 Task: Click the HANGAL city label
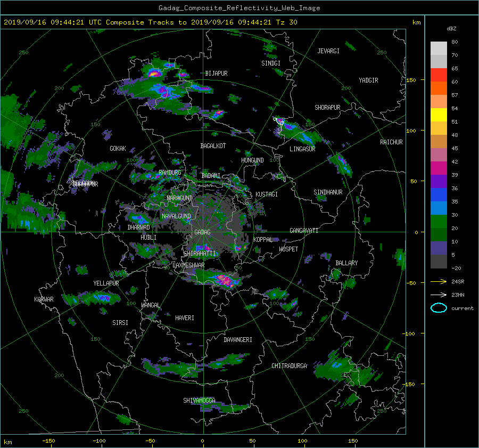pos(150,305)
